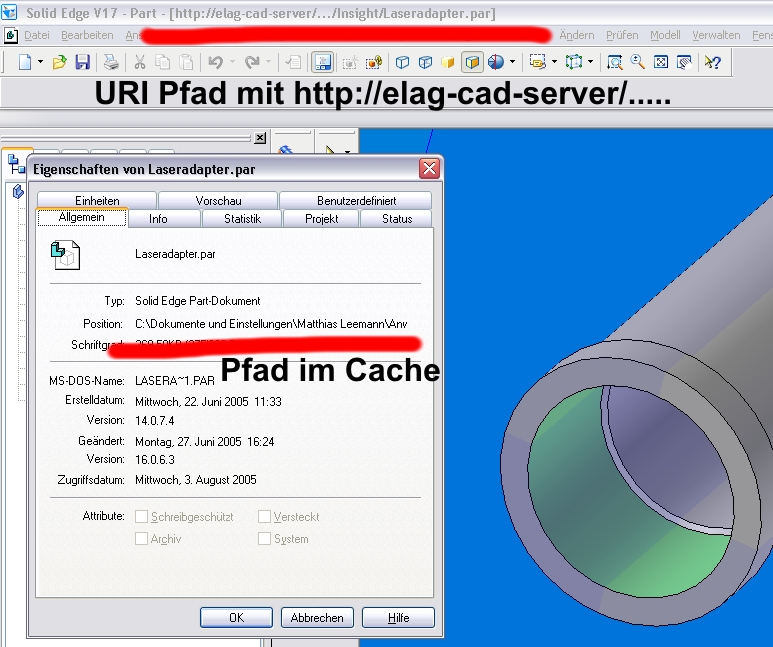Open the selection tool dropdown arrow

(x=554, y=62)
